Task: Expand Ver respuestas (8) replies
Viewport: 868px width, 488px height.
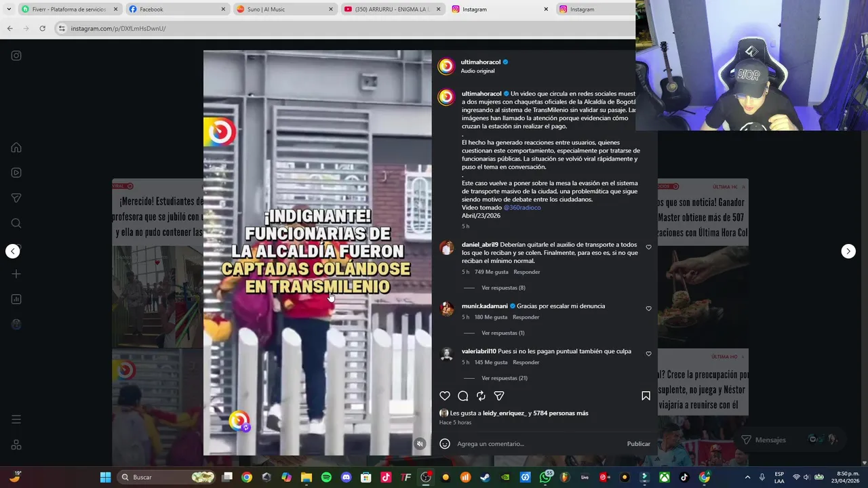Action: [503, 288]
